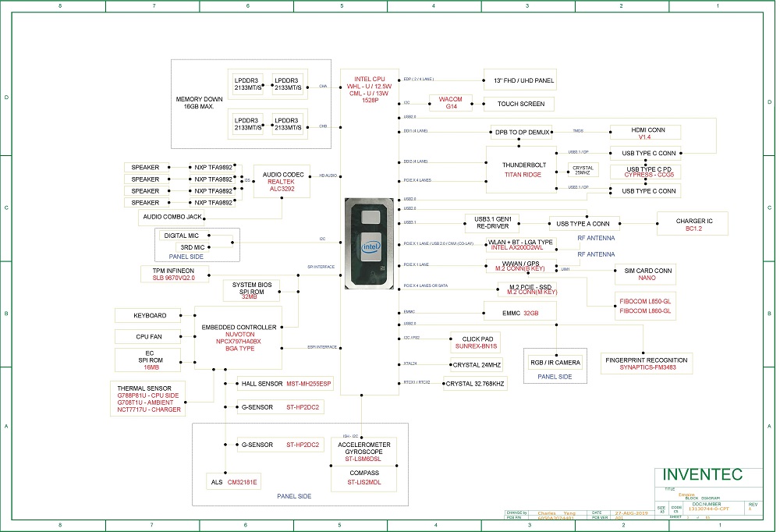Select the "USB3.1 GEN1 RE-DRIVER" block
Image resolution: width=780 pixels, height=532 pixels.
click(x=492, y=223)
